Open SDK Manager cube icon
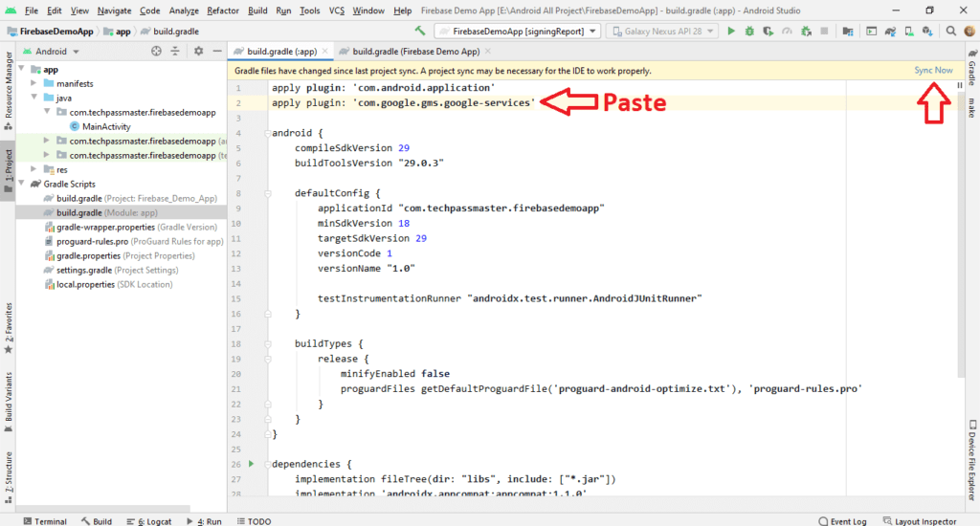 click(x=927, y=31)
